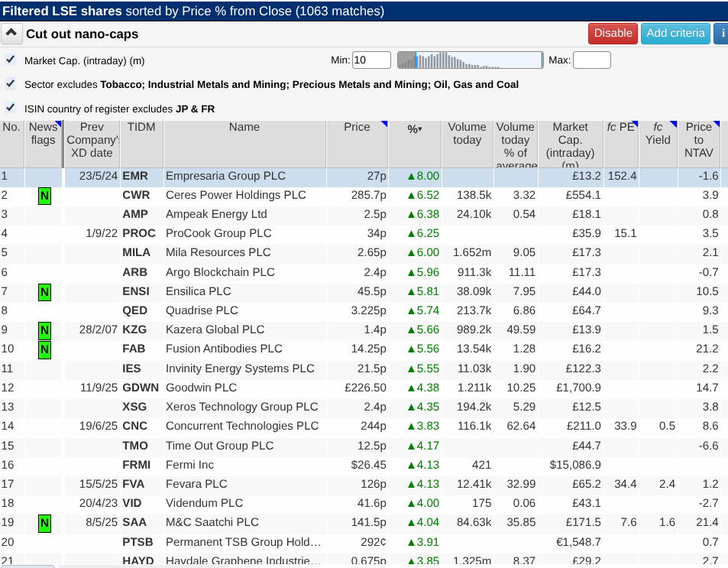728x568 pixels.
Task: Click the Market Cap histogram range slider
Action: (470, 60)
